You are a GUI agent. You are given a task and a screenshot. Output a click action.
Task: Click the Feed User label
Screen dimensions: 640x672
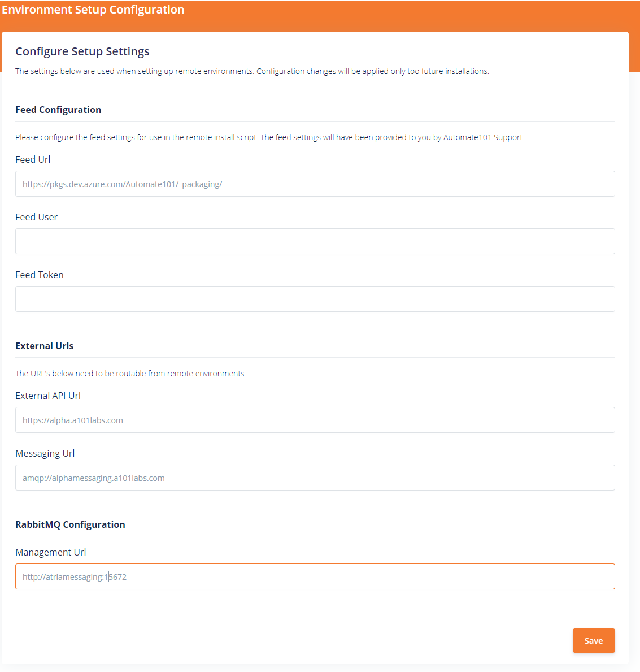(x=36, y=217)
